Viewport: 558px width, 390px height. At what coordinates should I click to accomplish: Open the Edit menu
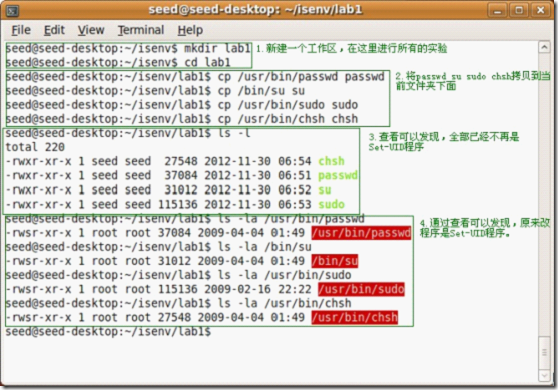pos(54,30)
